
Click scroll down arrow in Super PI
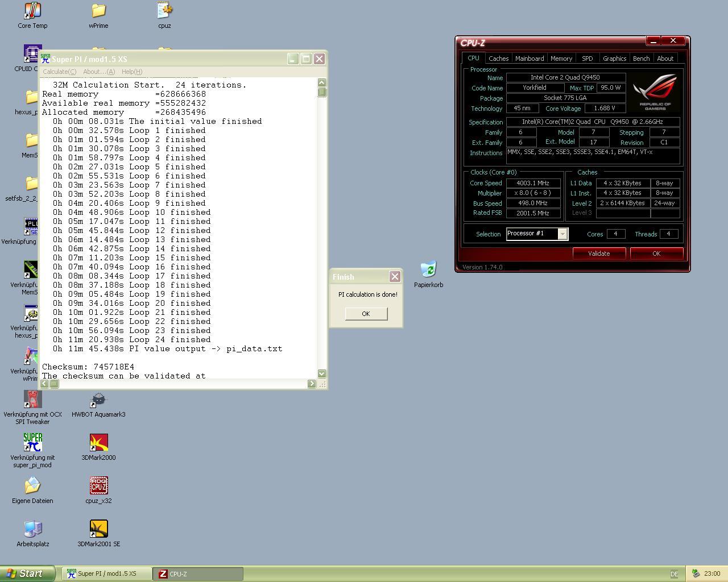click(322, 373)
